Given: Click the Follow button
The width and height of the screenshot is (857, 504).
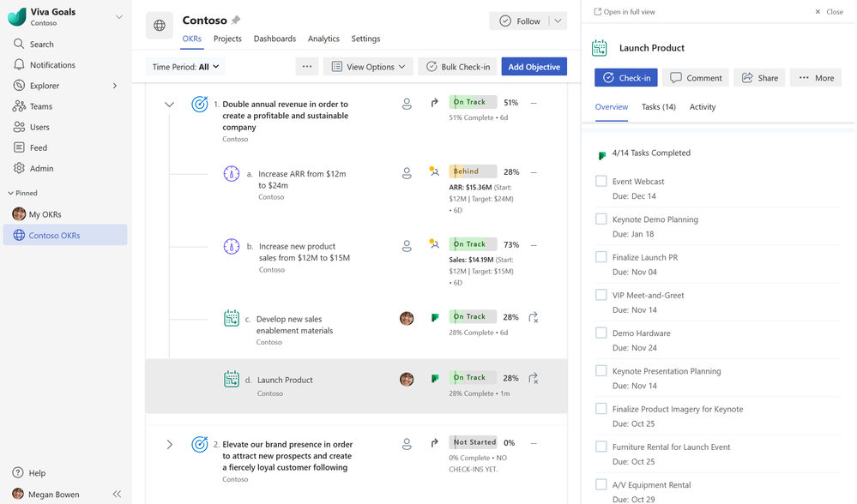Looking at the screenshot, I should 519,21.
